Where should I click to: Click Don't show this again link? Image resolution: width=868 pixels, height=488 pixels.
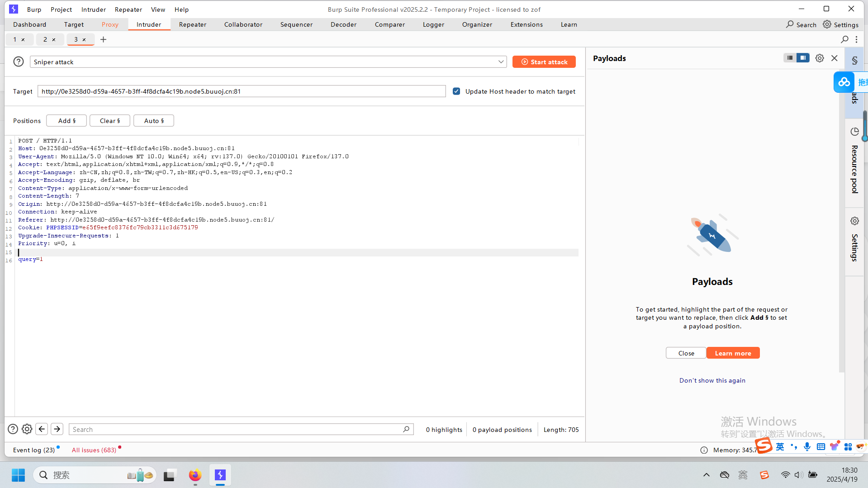(712, 380)
